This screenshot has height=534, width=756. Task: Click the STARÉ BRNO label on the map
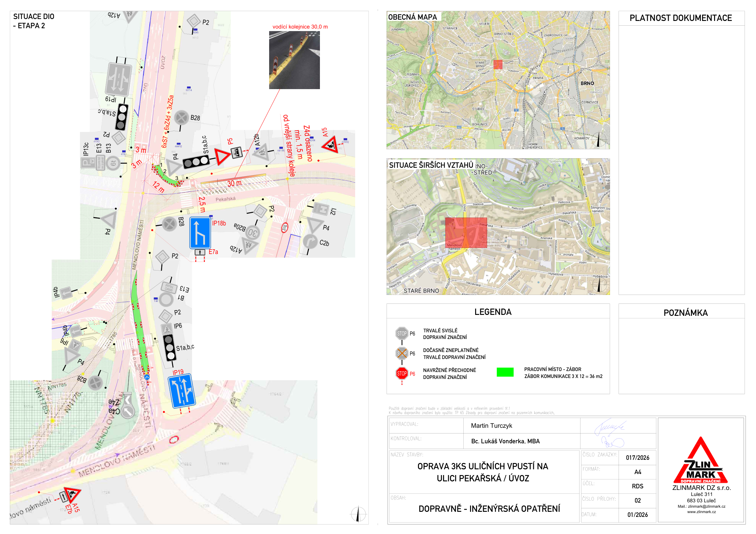pos(421,291)
